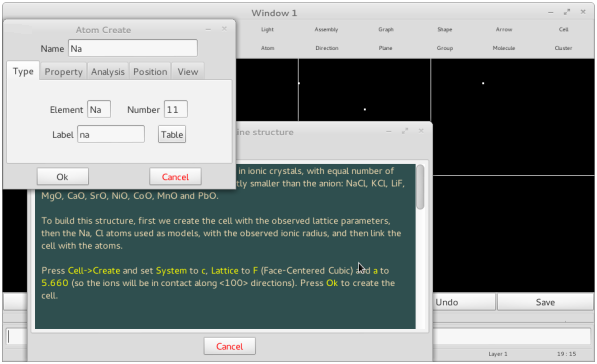This screenshot has height=364, width=597.
Task: Switch to the Position tab
Action: [150, 72]
